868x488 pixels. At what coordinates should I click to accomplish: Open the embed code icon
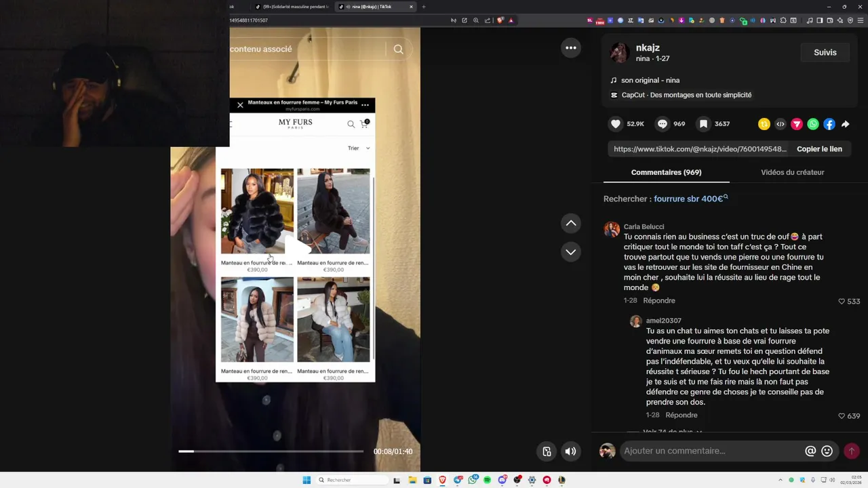(x=781, y=124)
